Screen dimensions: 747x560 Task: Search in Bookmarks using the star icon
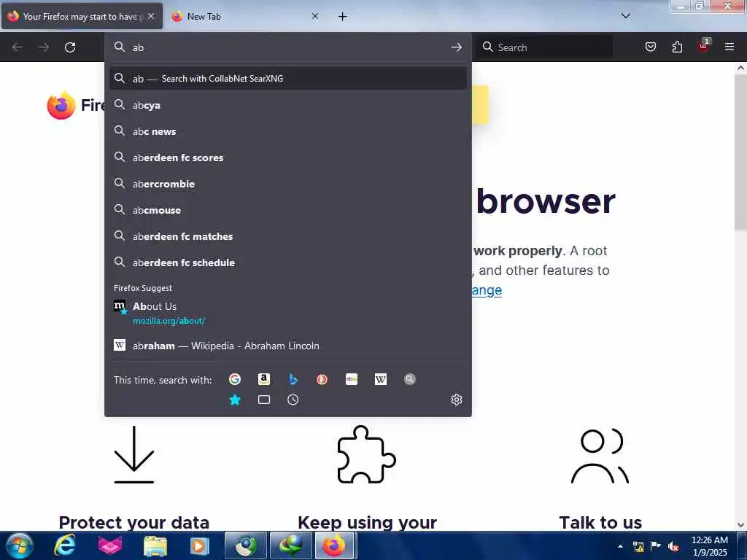coord(234,400)
